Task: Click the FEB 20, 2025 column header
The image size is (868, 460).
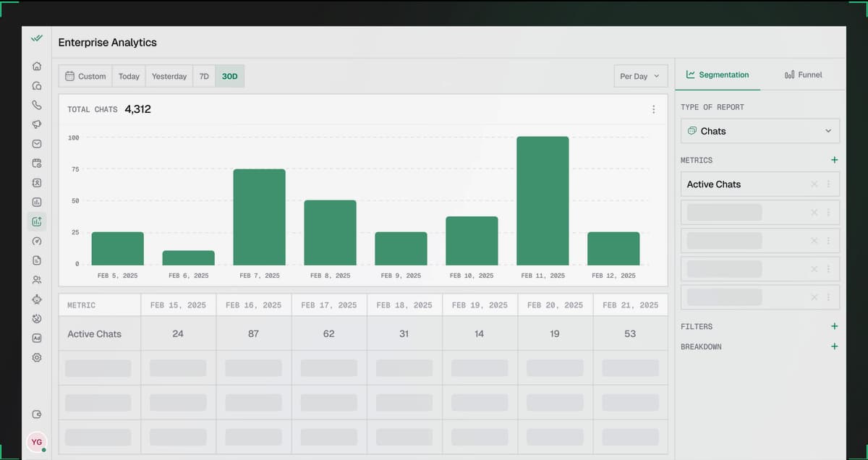Action: coord(555,305)
